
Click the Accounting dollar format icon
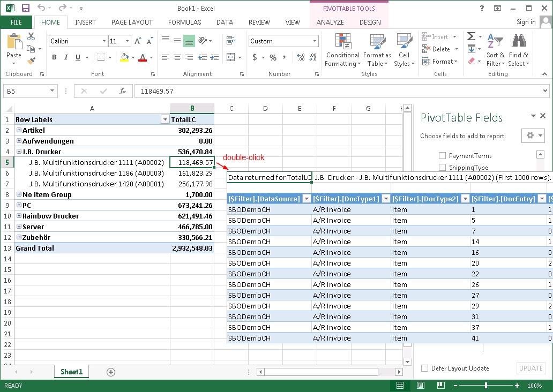(255, 57)
